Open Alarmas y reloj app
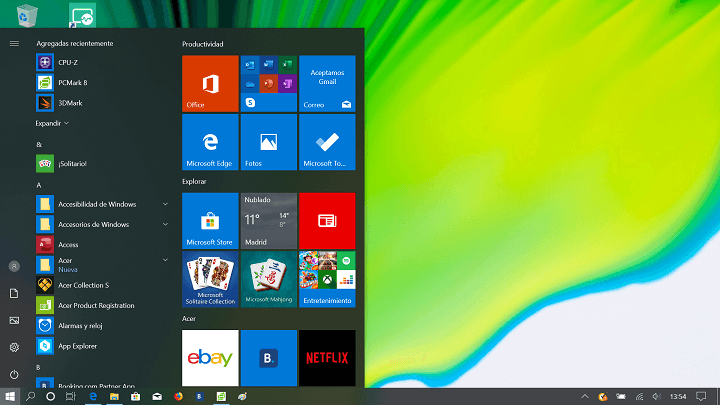Image resolution: width=720 pixels, height=405 pixels. point(102,326)
